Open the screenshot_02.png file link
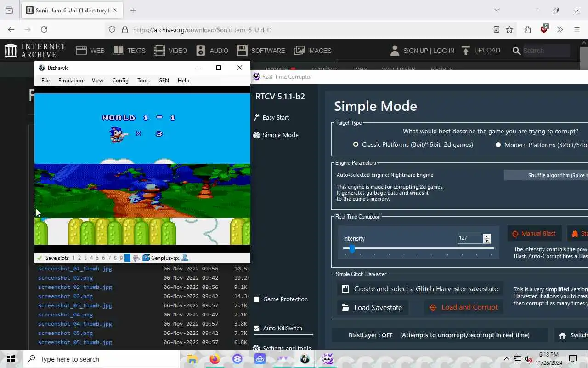Image resolution: width=588 pixels, height=368 pixels. coord(65,278)
